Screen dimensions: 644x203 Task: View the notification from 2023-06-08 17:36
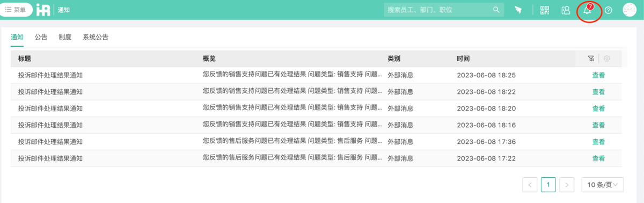[x=598, y=142]
